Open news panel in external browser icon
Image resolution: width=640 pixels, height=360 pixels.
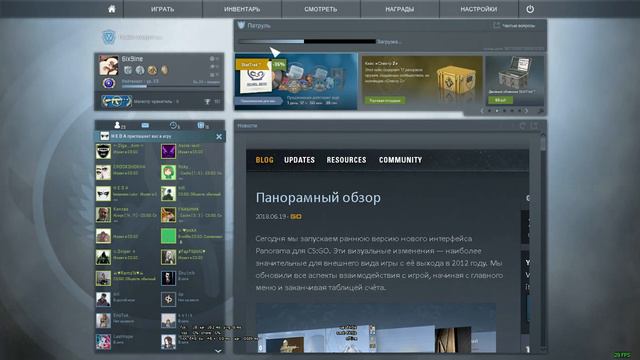coord(534,126)
